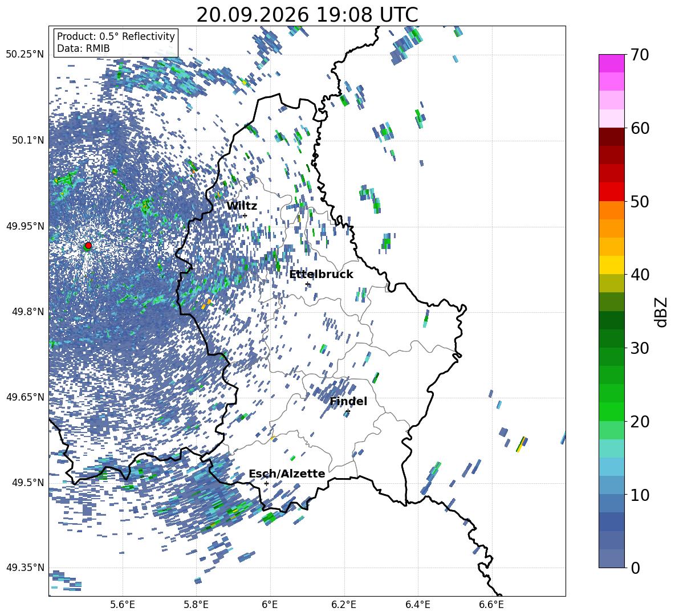Click the Esch/Alzette location cross marker
675x616 pixels.
266,483
